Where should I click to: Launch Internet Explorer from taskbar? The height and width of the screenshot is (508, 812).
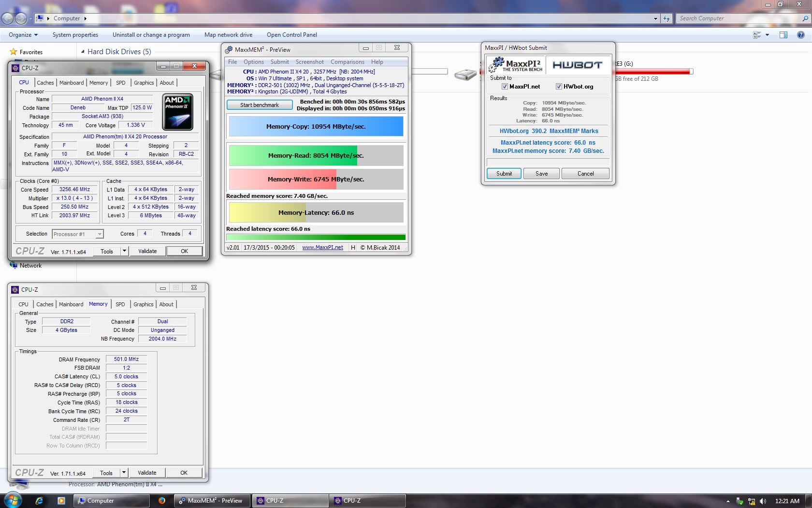pyautogui.click(x=40, y=501)
